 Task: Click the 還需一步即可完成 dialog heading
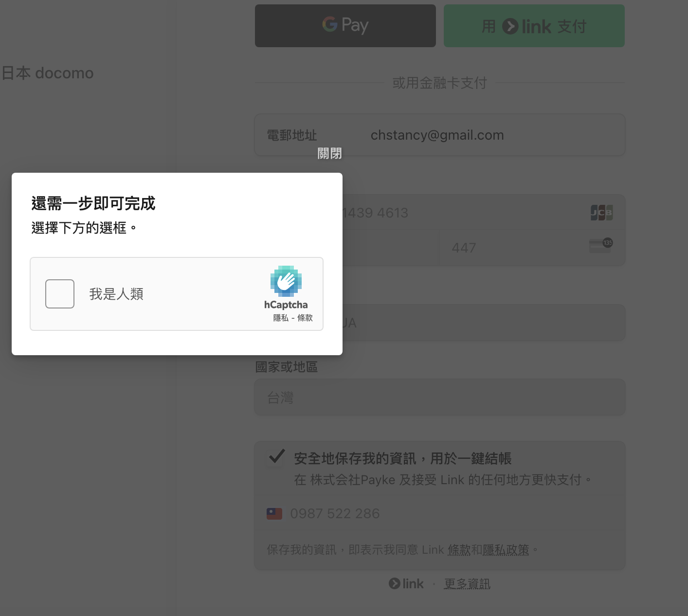click(93, 203)
